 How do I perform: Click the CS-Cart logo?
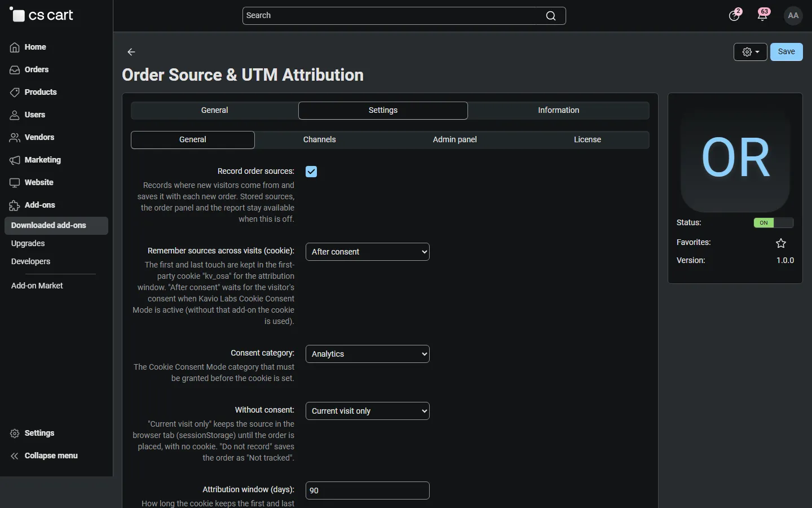point(42,15)
